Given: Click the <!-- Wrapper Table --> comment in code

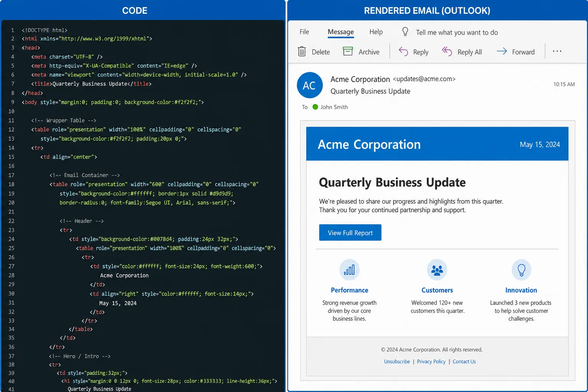Looking at the screenshot, I should (x=64, y=120).
